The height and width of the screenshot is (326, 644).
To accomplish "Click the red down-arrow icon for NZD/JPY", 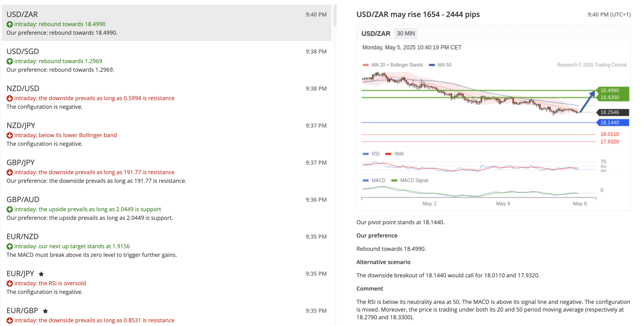I will tap(10, 136).
